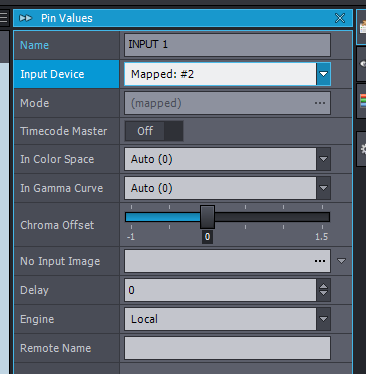This screenshot has height=374, width=366.
Task: Decrease the Delay value with down arrow
Action: click(323, 293)
